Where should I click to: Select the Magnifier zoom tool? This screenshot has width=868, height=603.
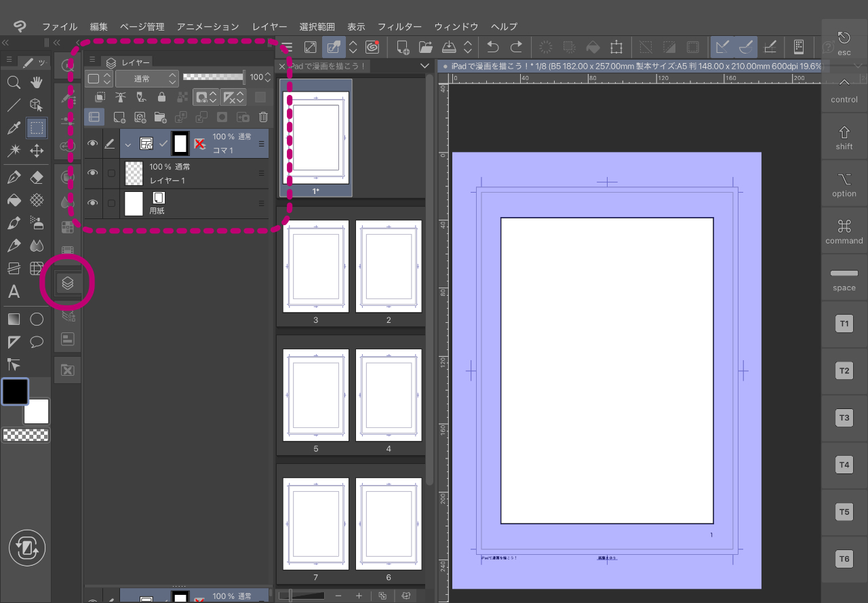(x=14, y=83)
